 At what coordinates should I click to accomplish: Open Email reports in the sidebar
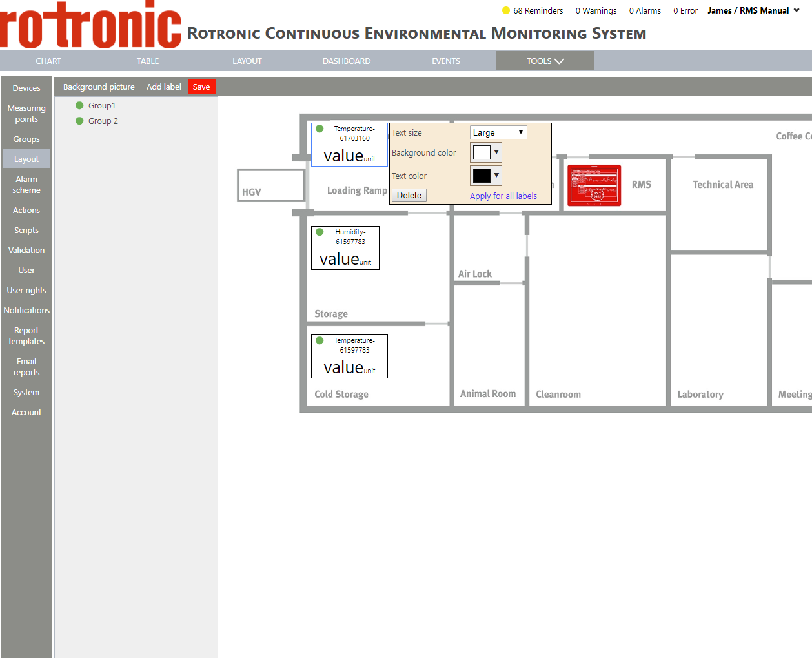26,367
